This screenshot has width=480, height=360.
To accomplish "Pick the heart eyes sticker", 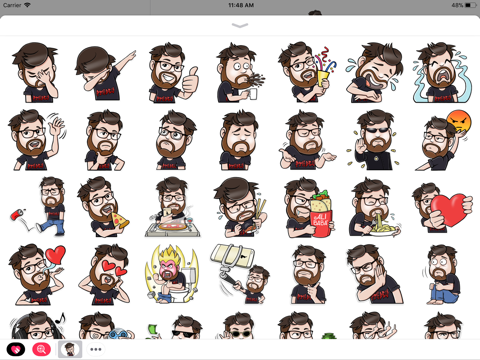I will [104, 274].
